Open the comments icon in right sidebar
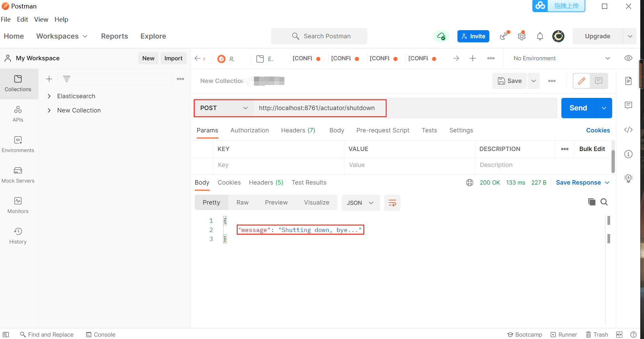The width and height of the screenshot is (644, 339). pyautogui.click(x=628, y=105)
